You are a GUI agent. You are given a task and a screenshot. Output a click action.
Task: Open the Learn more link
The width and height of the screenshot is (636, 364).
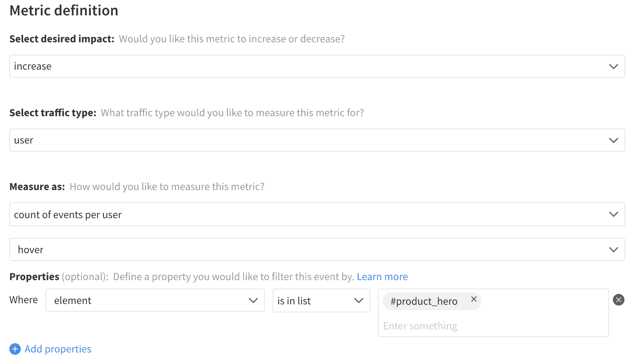tap(382, 277)
